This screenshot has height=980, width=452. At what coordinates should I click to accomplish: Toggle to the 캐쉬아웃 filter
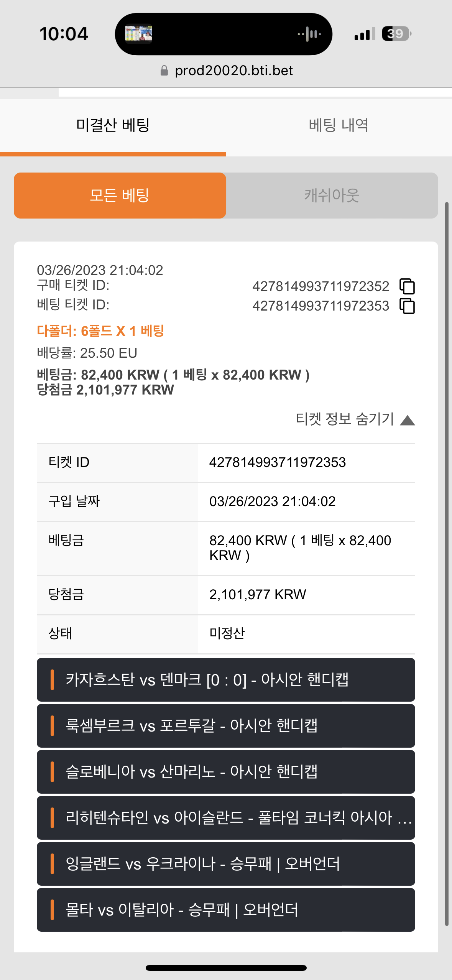click(x=332, y=196)
